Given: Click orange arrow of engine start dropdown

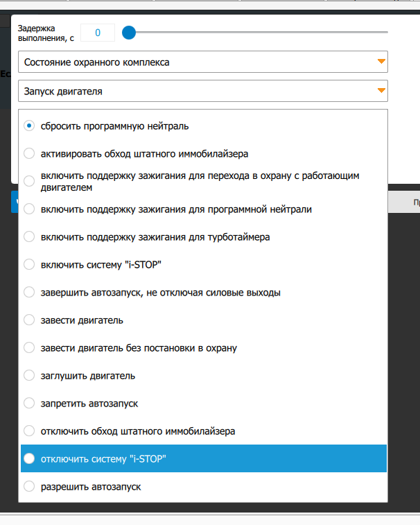Looking at the screenshot, I should [380, 91].
